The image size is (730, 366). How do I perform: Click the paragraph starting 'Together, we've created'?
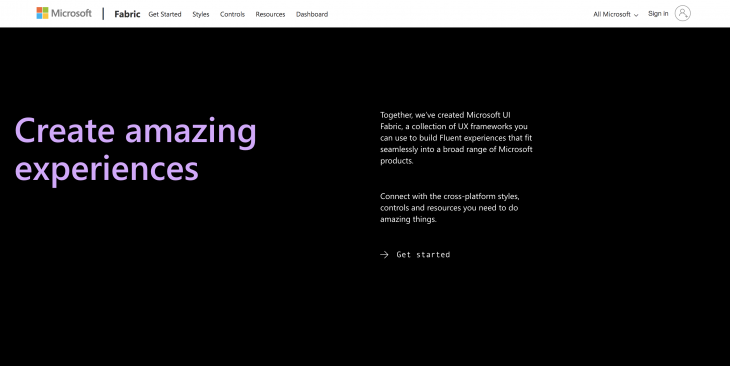pos(456,138)
